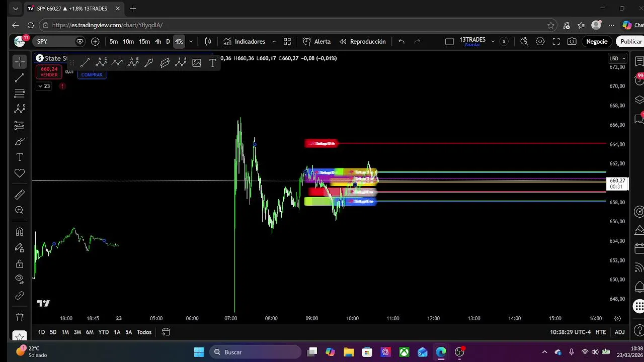Click the floating toolbar line drawing icon
The image size is (644, 362).
click(85, 63)
